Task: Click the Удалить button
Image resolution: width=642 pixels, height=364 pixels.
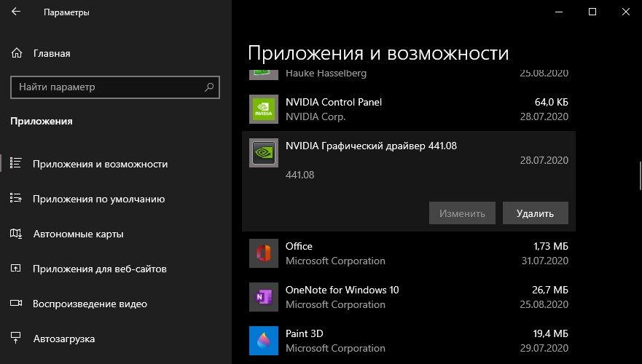Action: click(x=535, y=213)
